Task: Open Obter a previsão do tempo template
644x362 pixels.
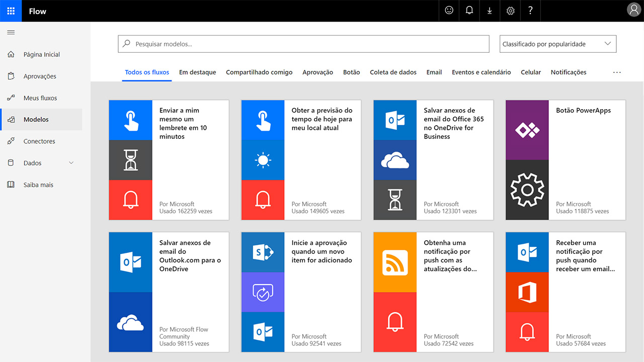Action: click(x=322, y=119)
